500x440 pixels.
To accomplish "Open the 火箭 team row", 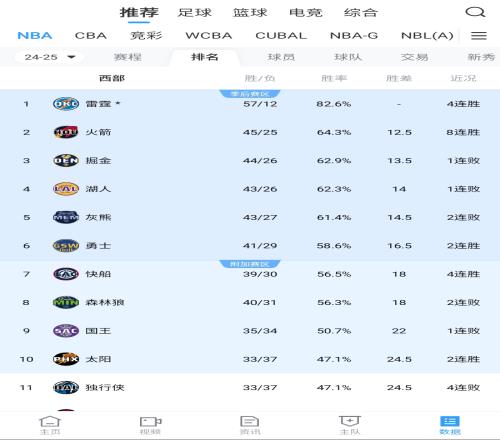I will coord(250,132).
